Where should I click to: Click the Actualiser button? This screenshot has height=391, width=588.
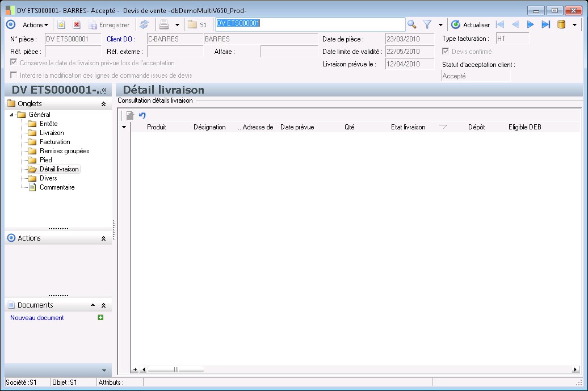tap(471, 25)
